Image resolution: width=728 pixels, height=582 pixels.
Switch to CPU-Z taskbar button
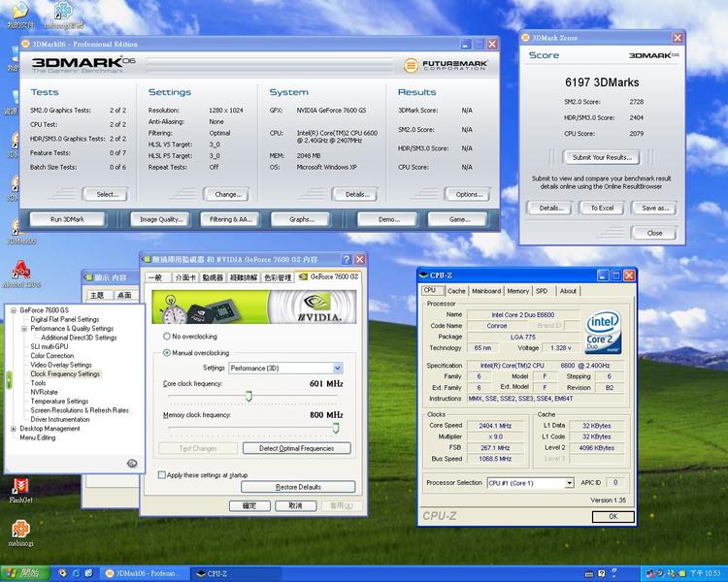237,573
